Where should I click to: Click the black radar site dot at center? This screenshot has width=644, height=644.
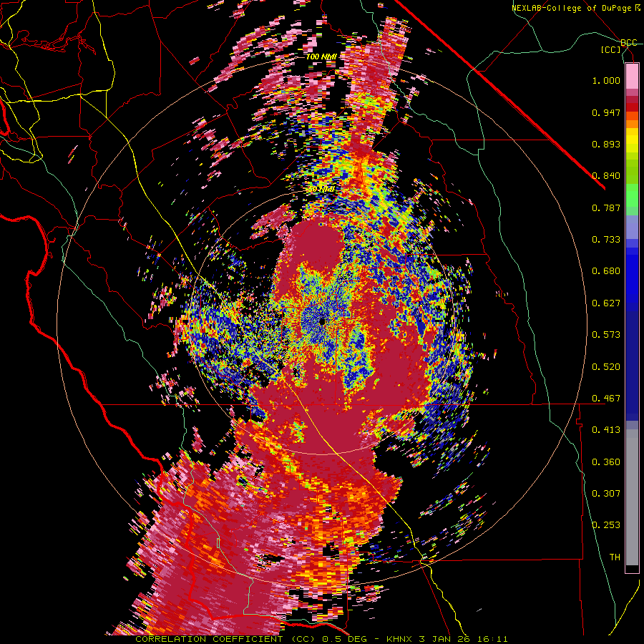coord(322,322)
